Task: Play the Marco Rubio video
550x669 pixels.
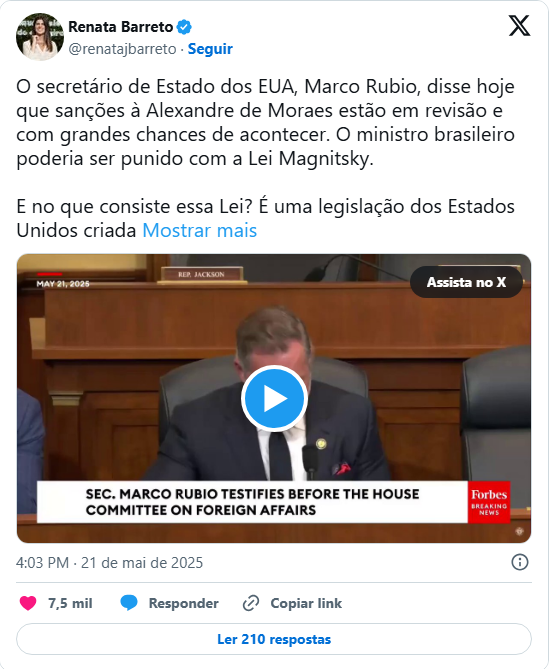Action: (x=274, y=398)
